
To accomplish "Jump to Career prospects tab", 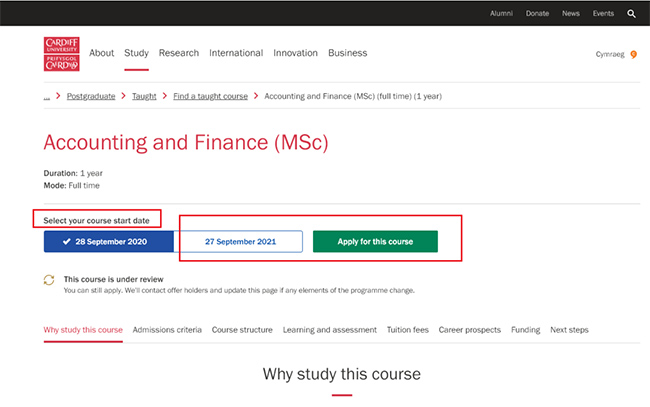I will [469, 329].
